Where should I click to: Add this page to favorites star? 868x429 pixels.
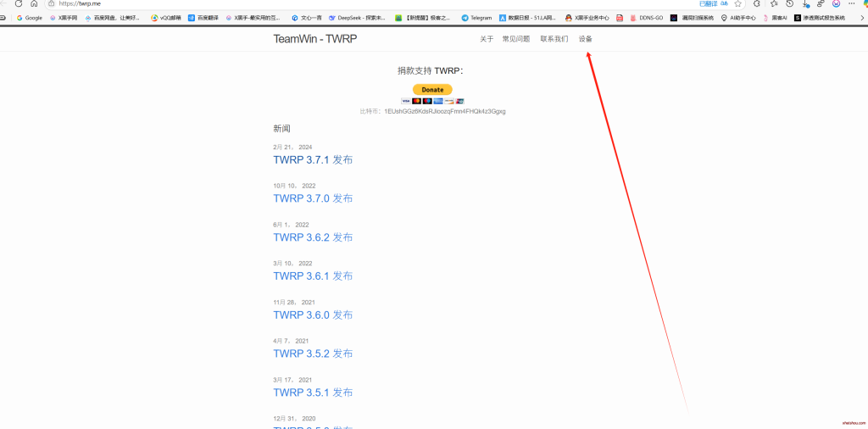point(738,3)
